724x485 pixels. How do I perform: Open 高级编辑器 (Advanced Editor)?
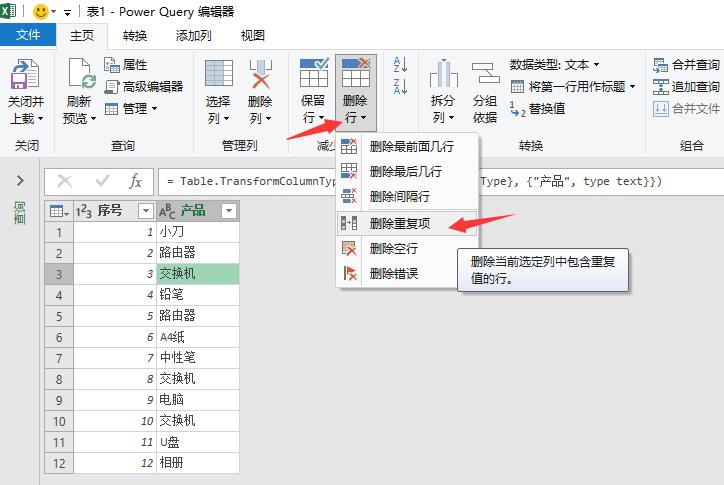click(x=144, y=87)
